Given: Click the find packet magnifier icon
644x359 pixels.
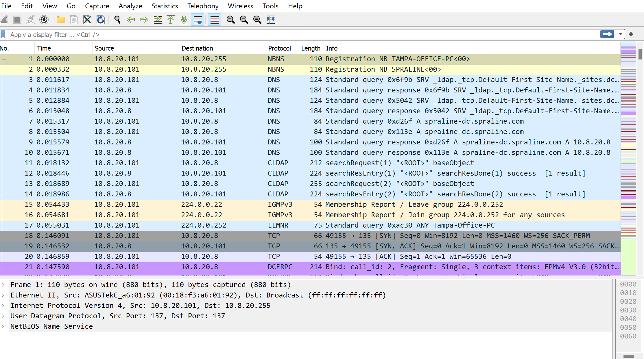Looking at the screenshot, I should 117,20.
